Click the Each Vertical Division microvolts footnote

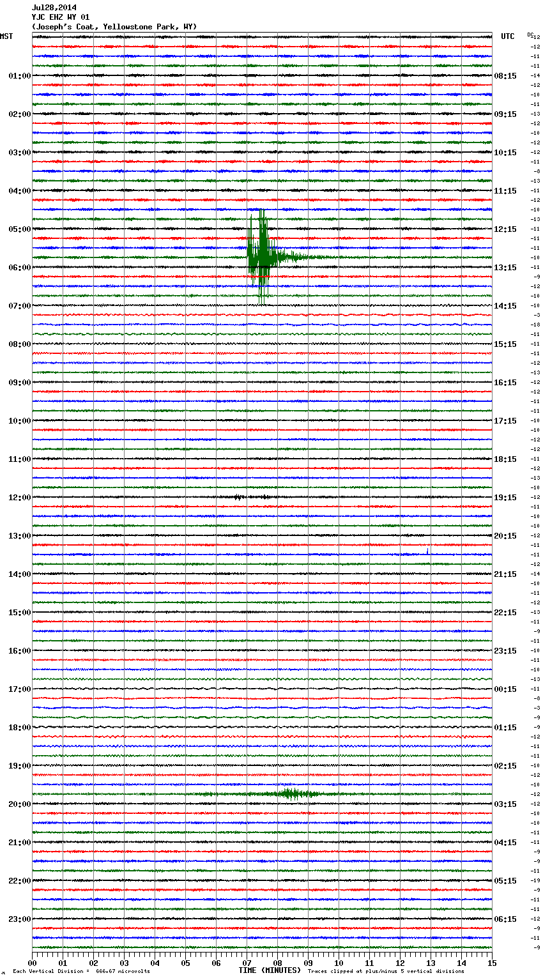tap(81, 971)
